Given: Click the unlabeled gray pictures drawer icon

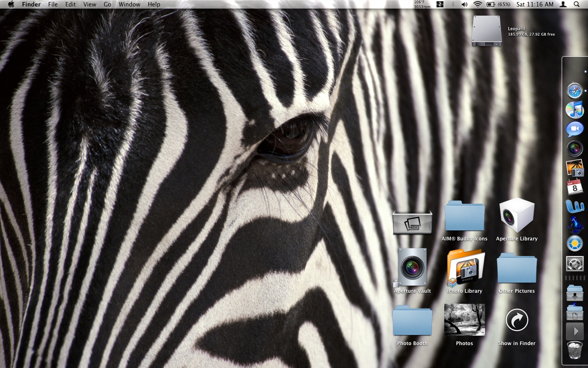Looking at the screenshot, I should pyautogui.click(x=412, y=223).
